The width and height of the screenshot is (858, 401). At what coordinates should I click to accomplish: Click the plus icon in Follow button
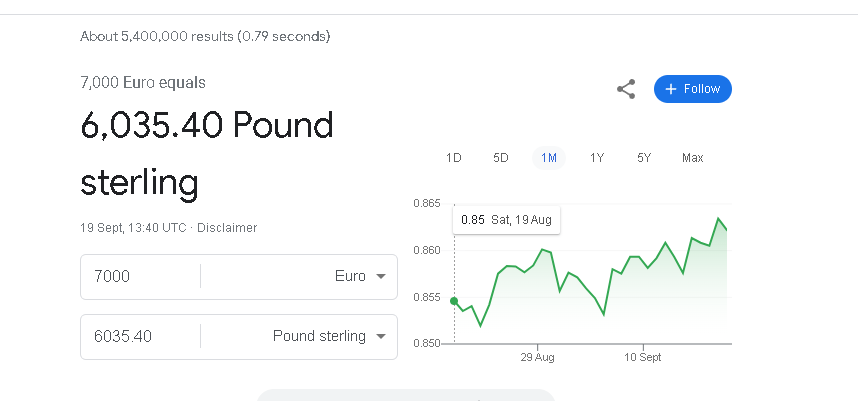pyautogui.click(x=671, y=89)
